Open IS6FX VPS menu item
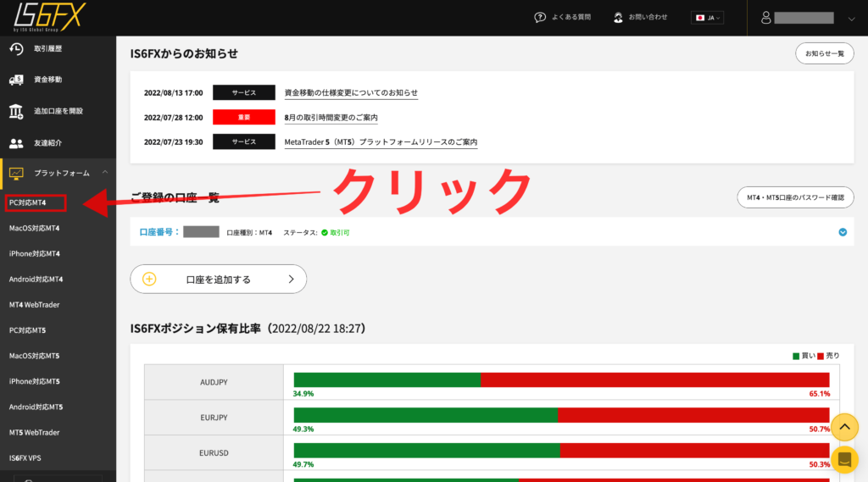Screen dimensions: 868x482 pos(25,457)
